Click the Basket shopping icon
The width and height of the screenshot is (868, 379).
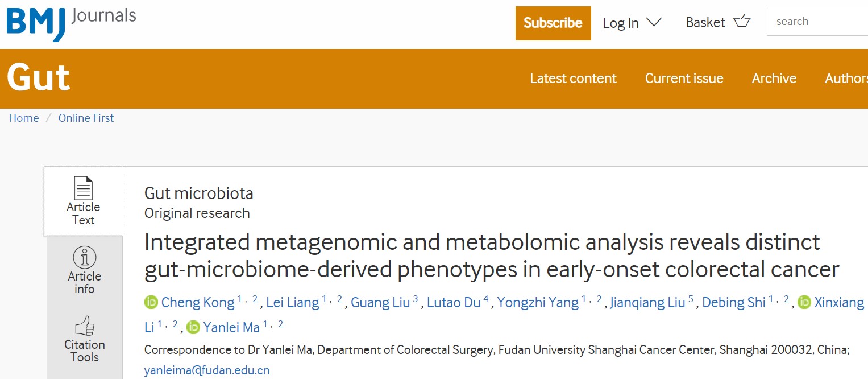742,22
